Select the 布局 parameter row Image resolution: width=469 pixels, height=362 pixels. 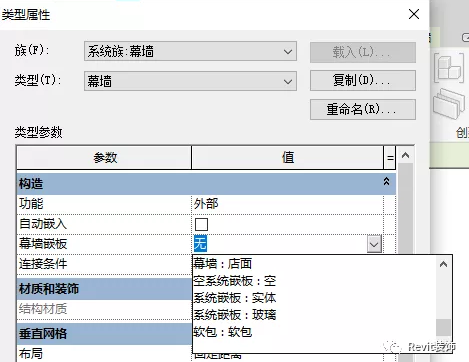coord(104,353)
